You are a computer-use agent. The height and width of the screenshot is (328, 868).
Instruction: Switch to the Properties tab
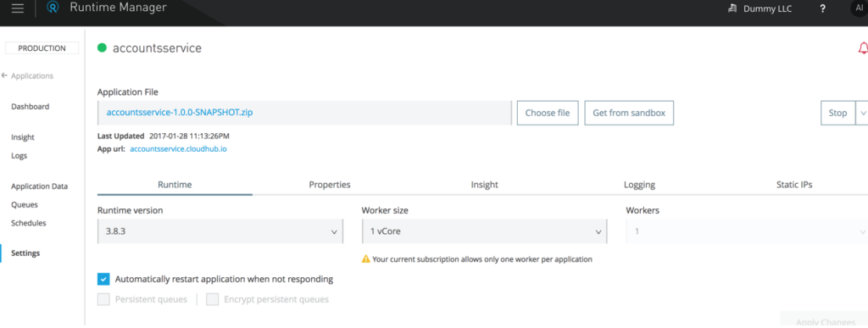(330, 185)
